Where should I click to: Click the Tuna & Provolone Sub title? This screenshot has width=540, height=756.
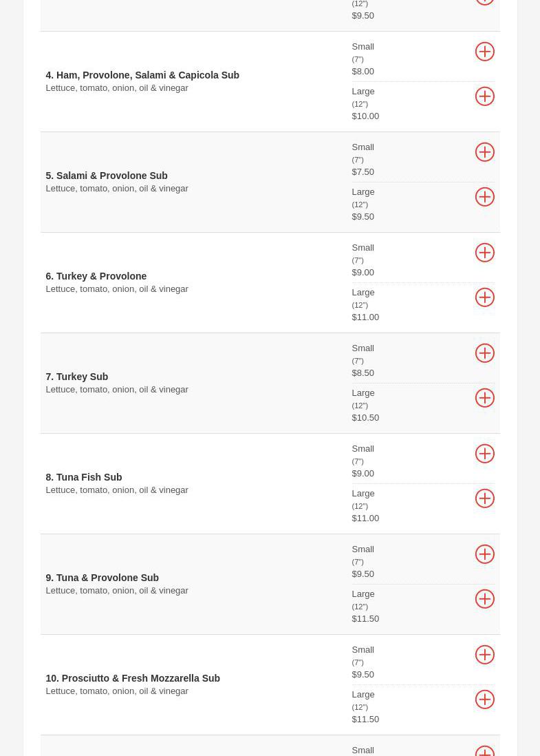click(x=102, y=578)
